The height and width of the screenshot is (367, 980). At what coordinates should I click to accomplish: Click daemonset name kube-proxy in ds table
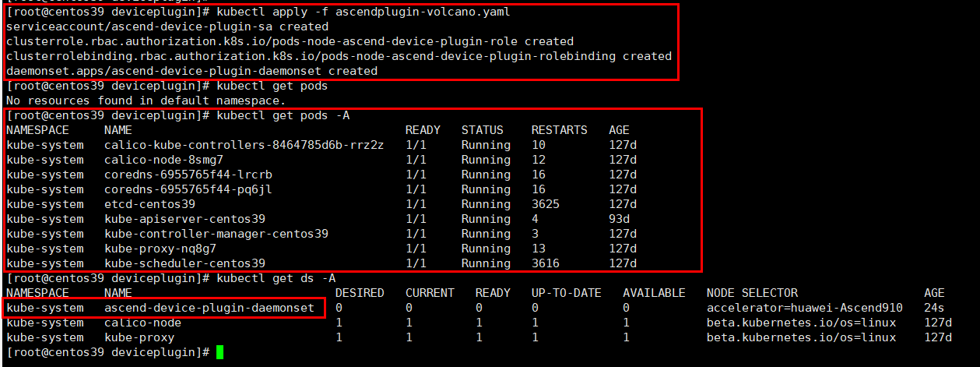click(139, 337)
